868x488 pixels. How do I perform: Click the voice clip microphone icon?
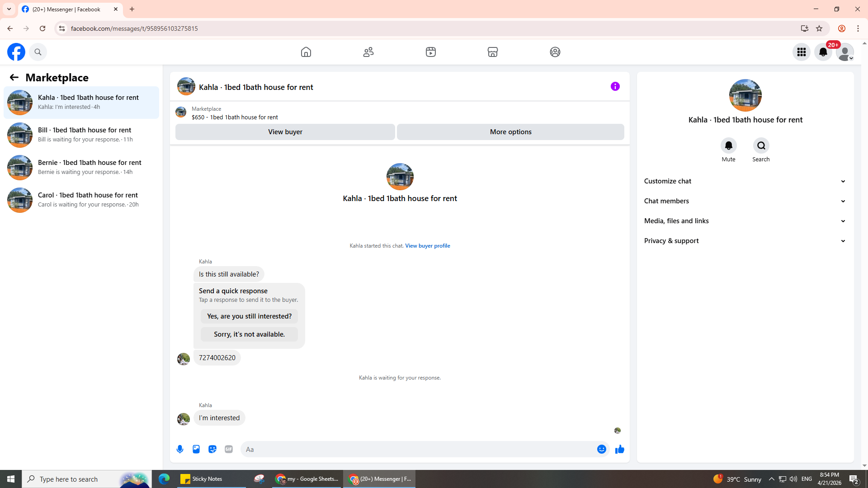180,449
